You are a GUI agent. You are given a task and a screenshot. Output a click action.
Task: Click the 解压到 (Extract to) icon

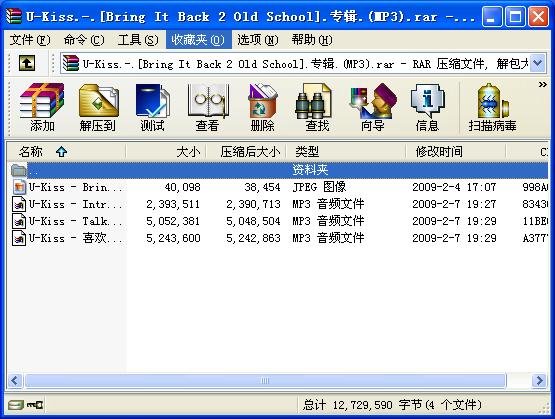[98, 108]
